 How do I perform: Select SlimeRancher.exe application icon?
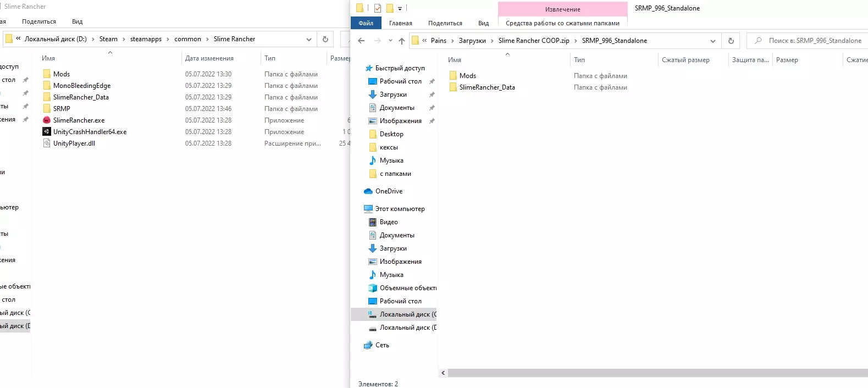(x=47, y=120)
